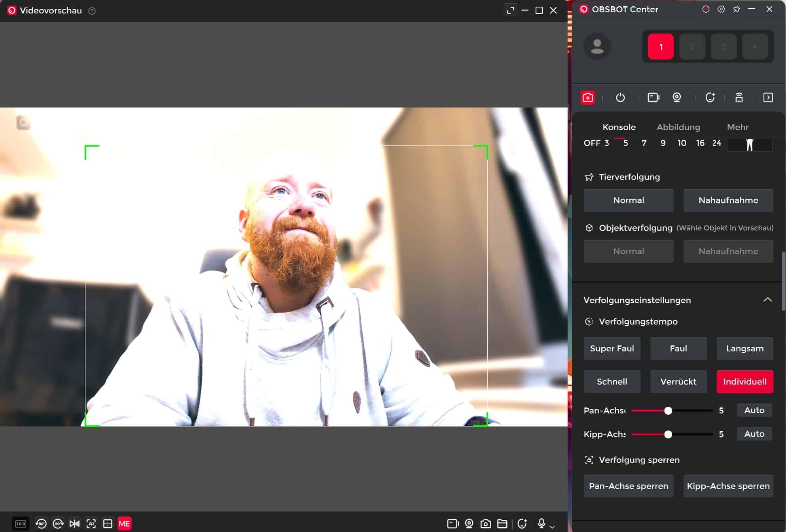Toggle the AI framing icon in bottom toolbar
Viewport: 786px width, 532px height.
[x=91, y=524]
